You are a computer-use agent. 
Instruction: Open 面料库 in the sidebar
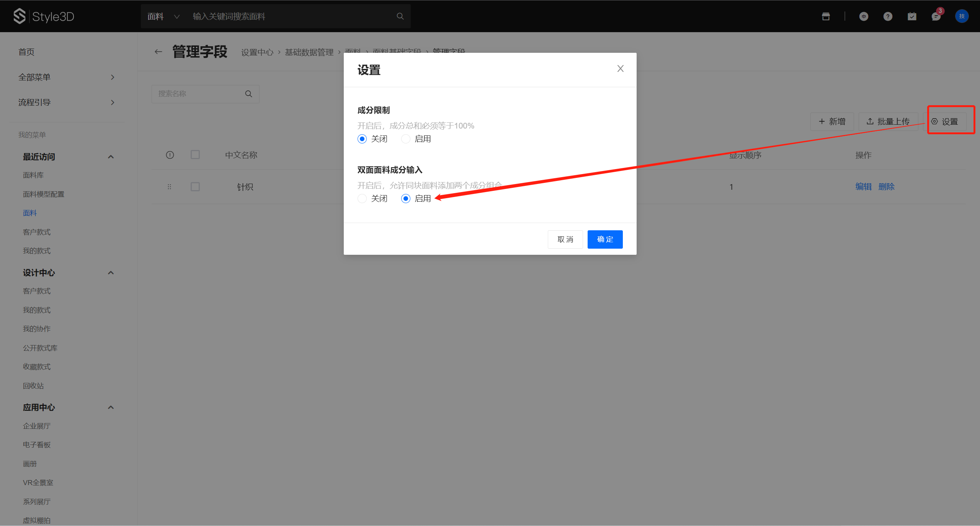(x=33, y=175)
